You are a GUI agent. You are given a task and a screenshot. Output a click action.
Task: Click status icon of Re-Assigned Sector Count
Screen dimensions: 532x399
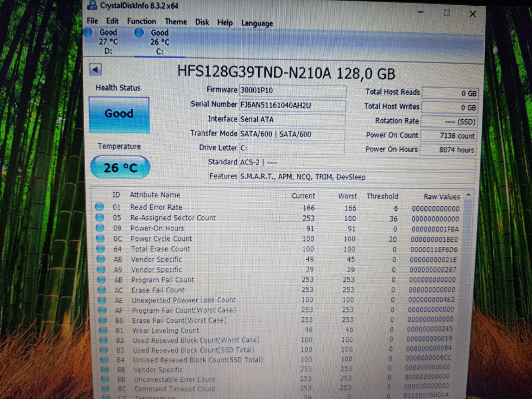100,217
